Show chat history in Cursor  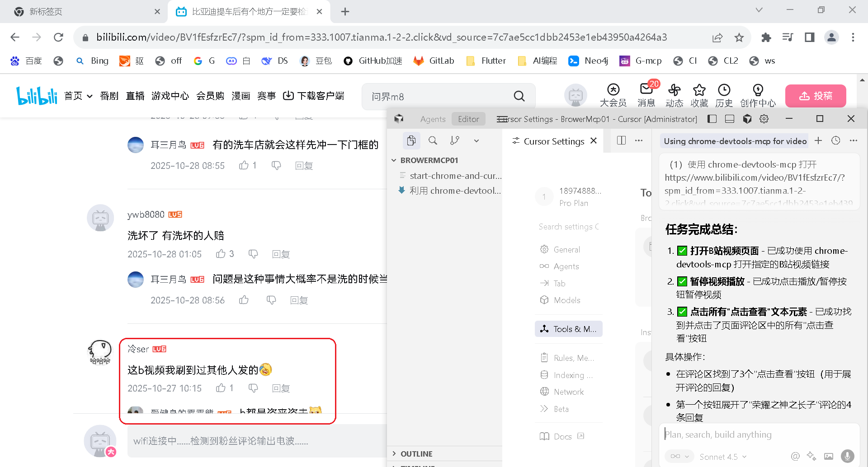tap(836, 140)
